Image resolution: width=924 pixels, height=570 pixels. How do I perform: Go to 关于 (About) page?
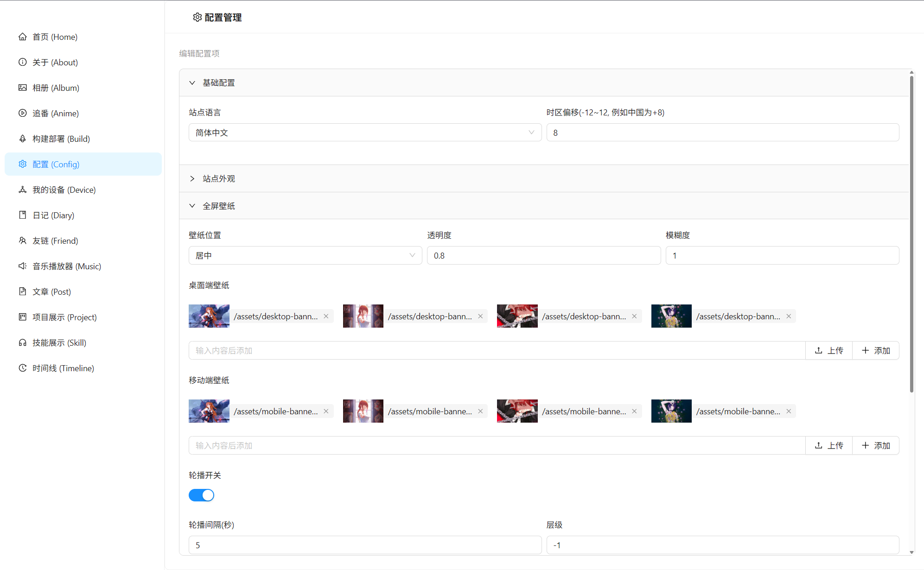click(83, 62)
